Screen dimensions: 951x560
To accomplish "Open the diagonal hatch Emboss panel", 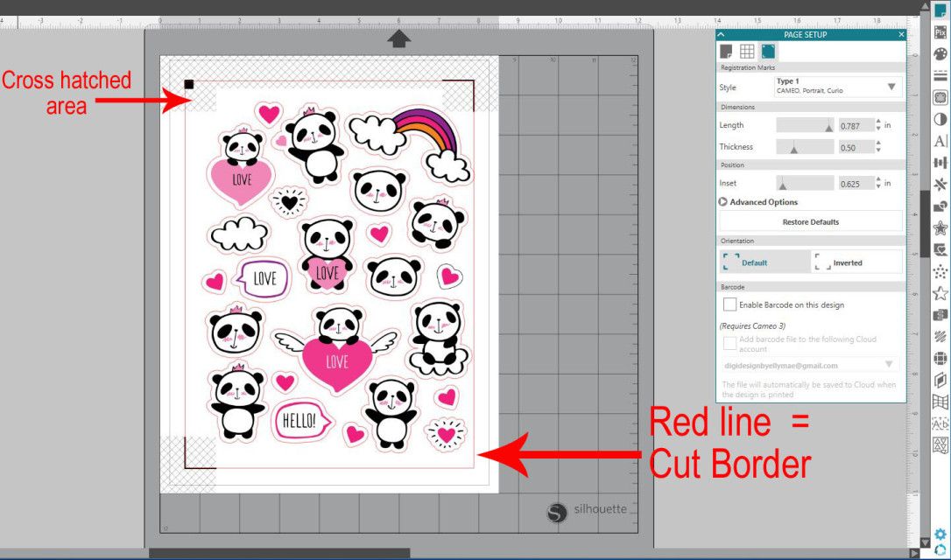I will (940, 336).
